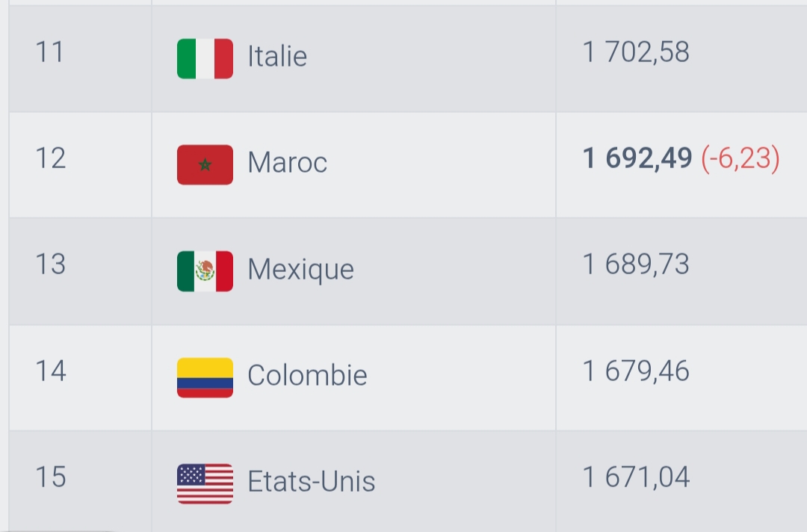Screen dimensions: 807x532
Task: Open the Maroc team link
Action: [288, 163]
